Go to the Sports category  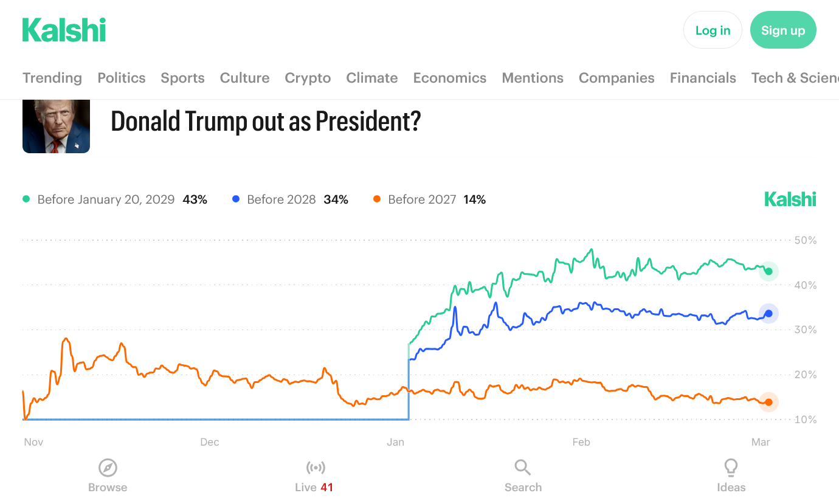182,78
